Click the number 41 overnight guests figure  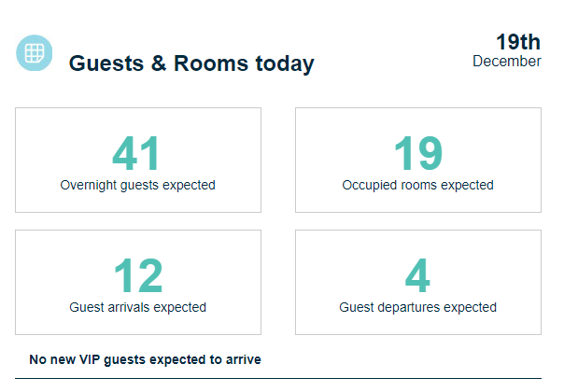coord(137,154)
